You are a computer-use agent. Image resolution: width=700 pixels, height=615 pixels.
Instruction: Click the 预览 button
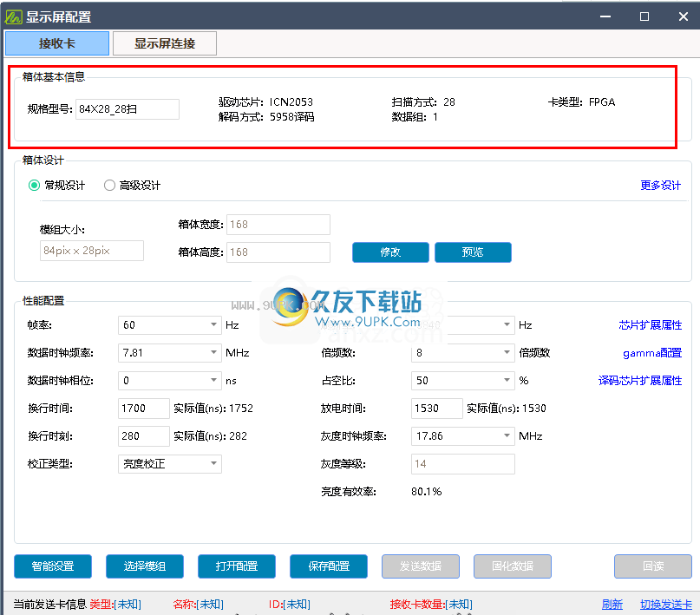[x=473, y=252]
